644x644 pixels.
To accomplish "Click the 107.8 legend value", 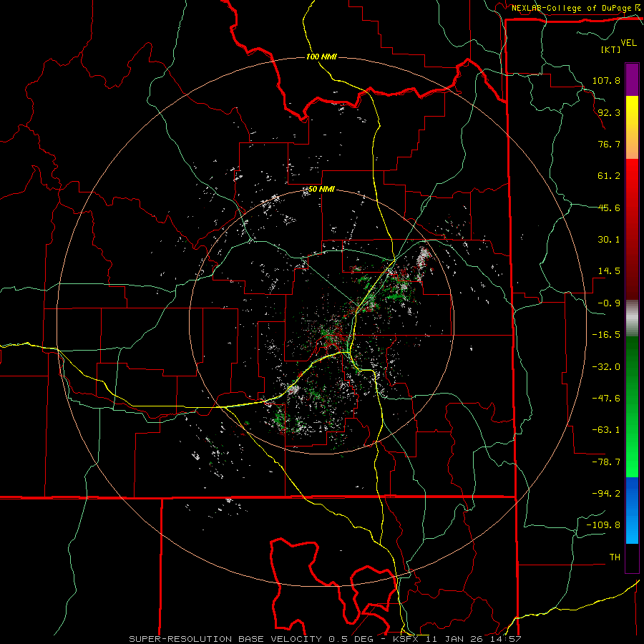I will click(606, 80).
